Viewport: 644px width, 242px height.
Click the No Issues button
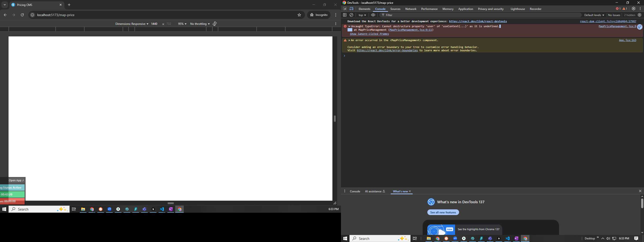(614, 15)
